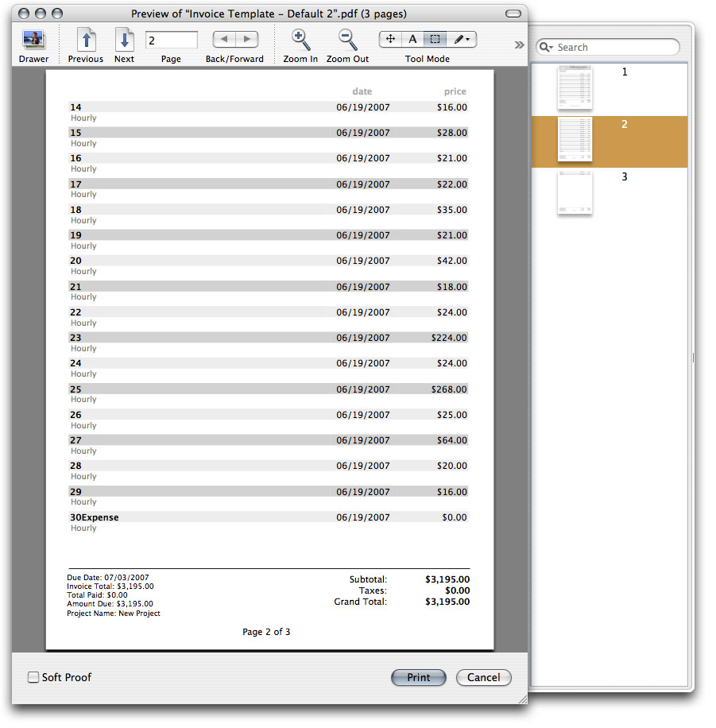Click the 'Page 2 of 3' footer
Image resolution: width=716 pixels, height=728 pixels.
click(266, 632)
